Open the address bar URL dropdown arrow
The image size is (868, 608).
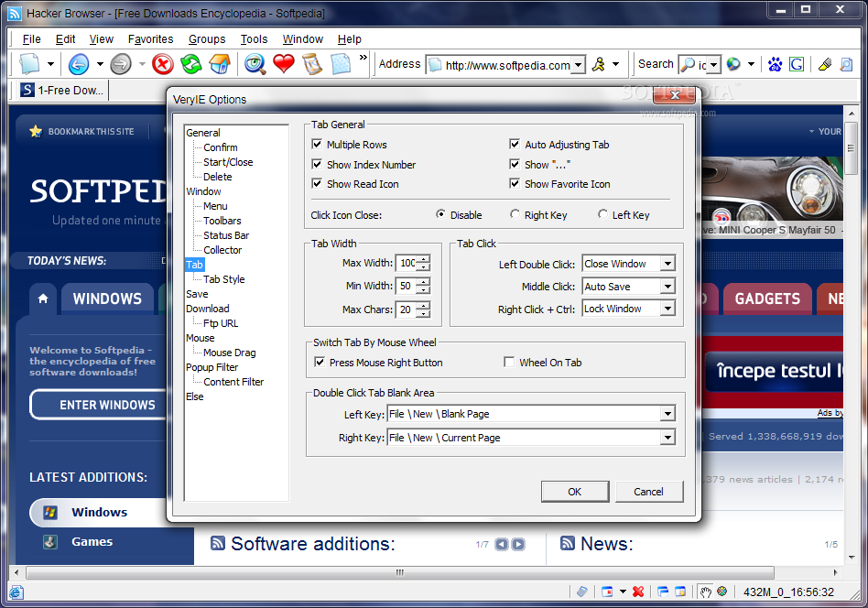pyautogui.click(x=578, y=65)
